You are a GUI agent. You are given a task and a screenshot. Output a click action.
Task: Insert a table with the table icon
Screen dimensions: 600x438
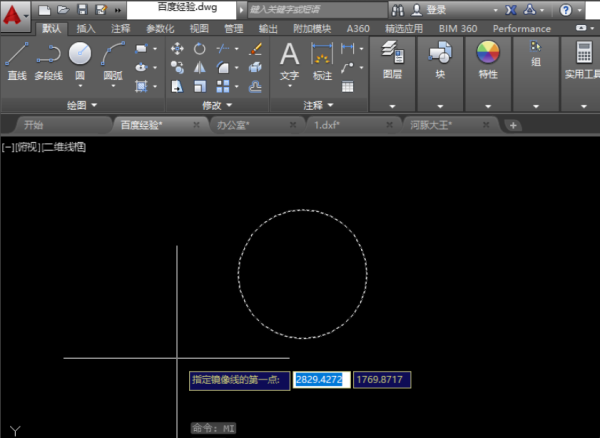pyautogui.click(x=347, y=86)
